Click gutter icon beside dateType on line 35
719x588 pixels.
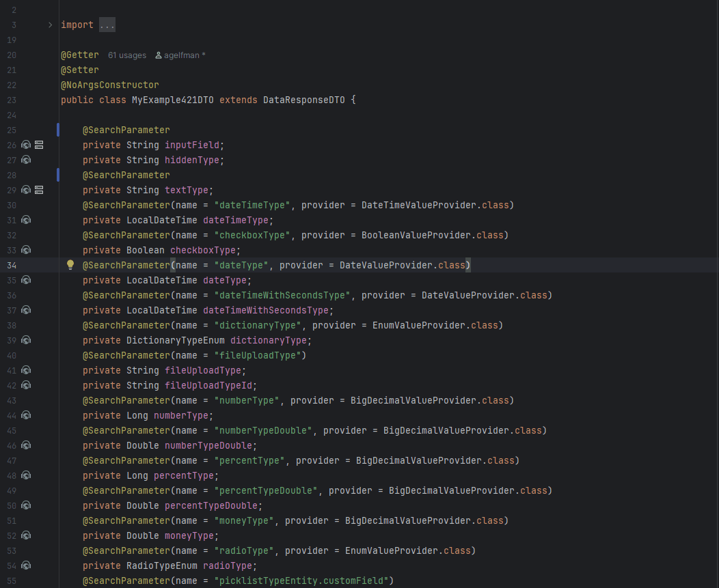26,280
